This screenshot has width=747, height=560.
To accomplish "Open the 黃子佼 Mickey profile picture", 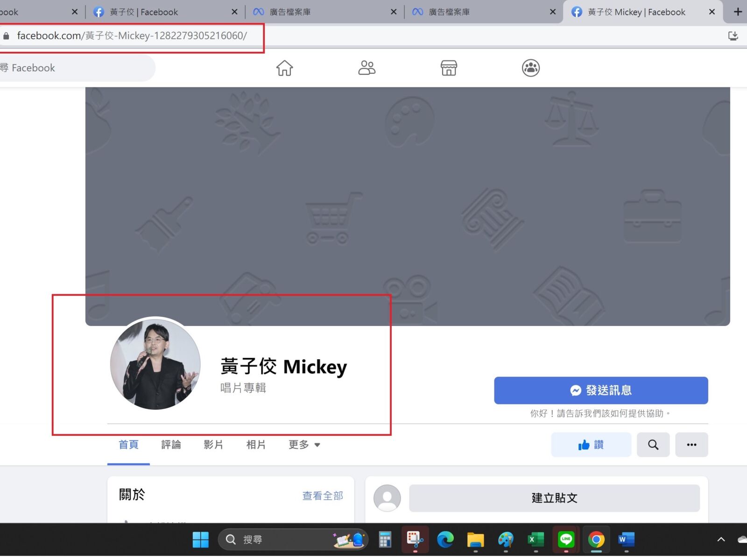I will pos(155,364).
